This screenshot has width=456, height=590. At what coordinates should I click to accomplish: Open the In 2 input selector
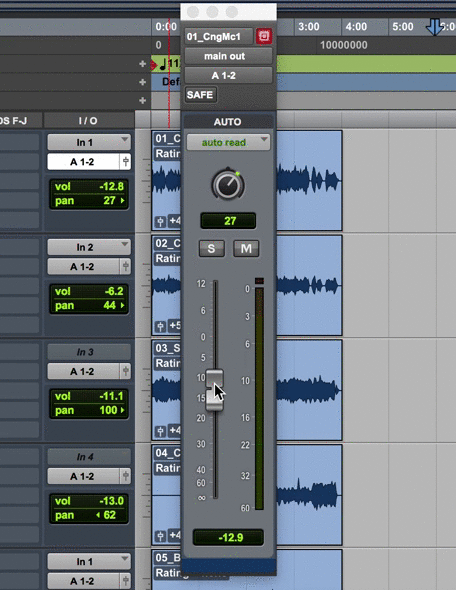89,247
